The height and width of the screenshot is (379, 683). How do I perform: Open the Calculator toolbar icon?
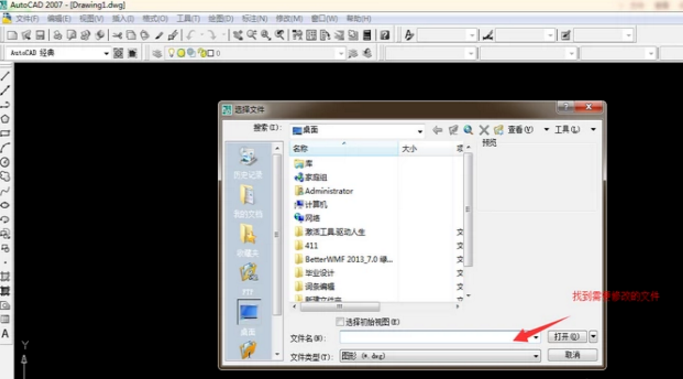tap(367, 35)
